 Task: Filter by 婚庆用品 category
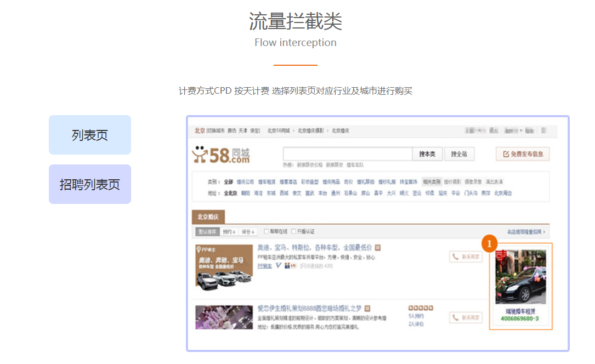click(x=331, y=182)
